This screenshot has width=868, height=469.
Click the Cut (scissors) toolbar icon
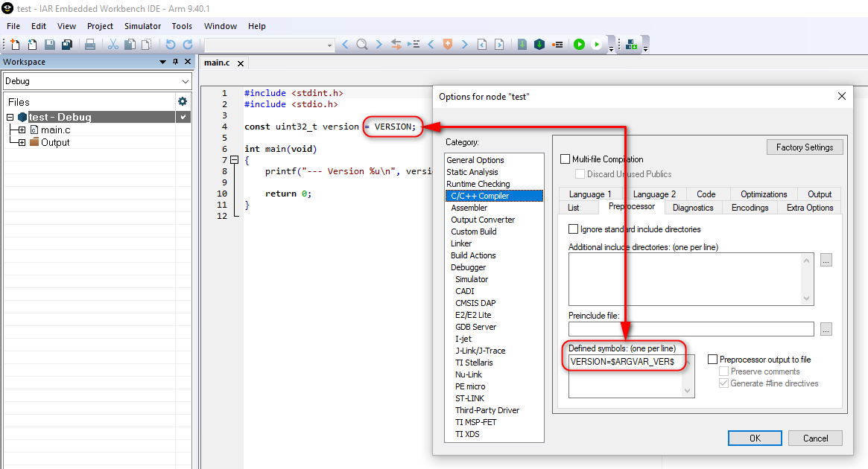(x=113, y=44)
